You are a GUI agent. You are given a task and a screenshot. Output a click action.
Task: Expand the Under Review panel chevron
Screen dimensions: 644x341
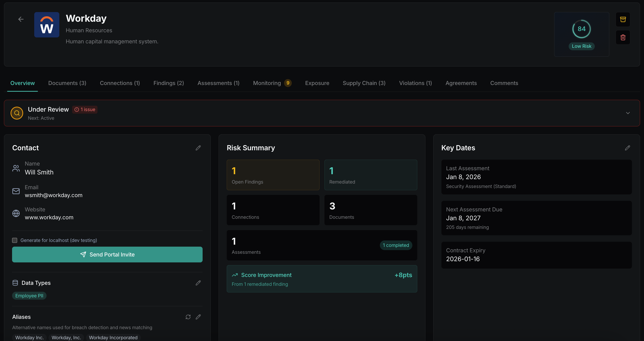(x=628, y=113)
